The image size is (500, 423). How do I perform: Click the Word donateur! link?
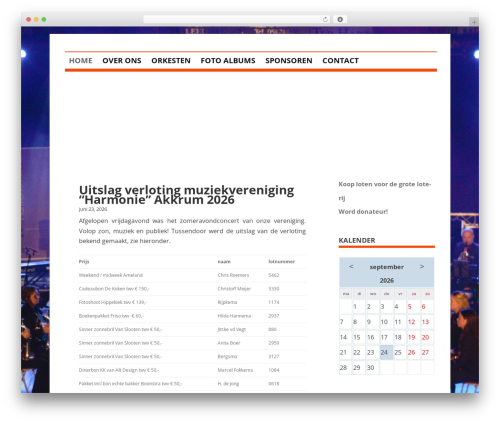[363, 212]
